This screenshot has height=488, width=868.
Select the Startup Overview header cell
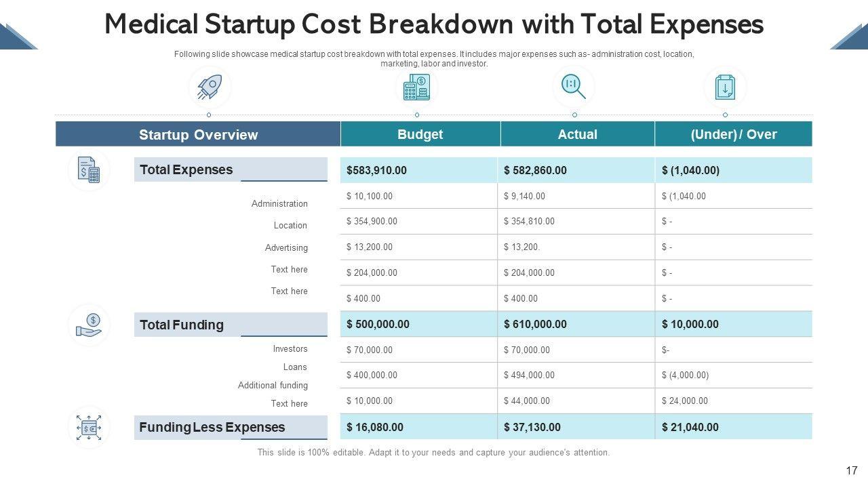click(198, 134)
